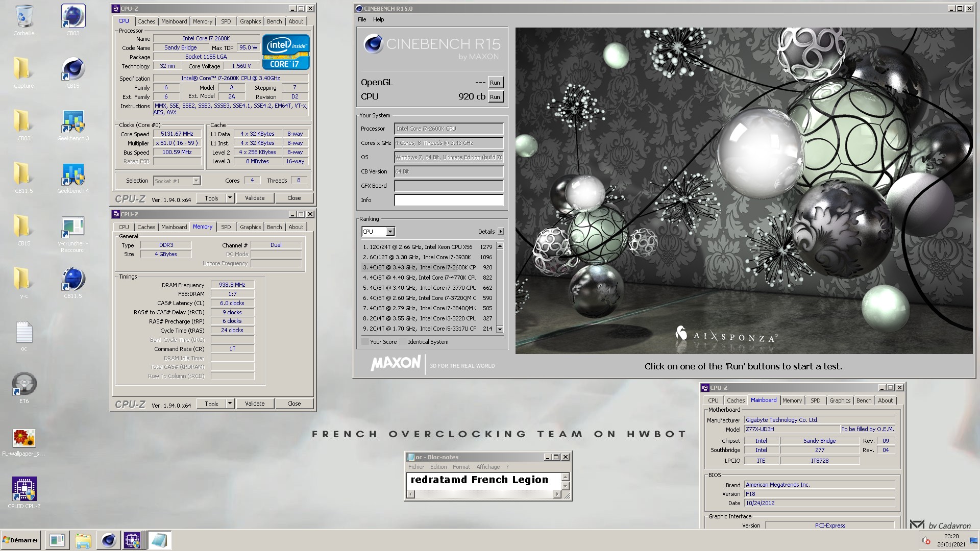Open Cinebench Help menu
Viewport: 980px width, 551px height.
378,19
